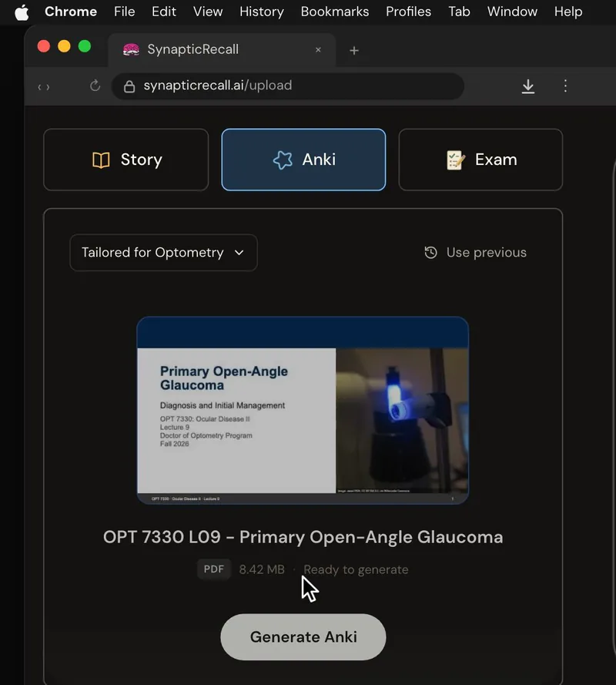The width and height of the screenshot is (616, 685).
Task: Select the Anki mode button
Action: (303, 159)
